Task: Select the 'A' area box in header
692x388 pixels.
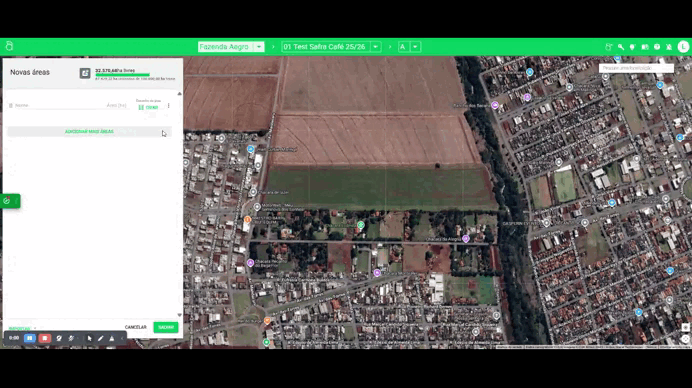Action: pyautogui.click(x=403, y=47)
